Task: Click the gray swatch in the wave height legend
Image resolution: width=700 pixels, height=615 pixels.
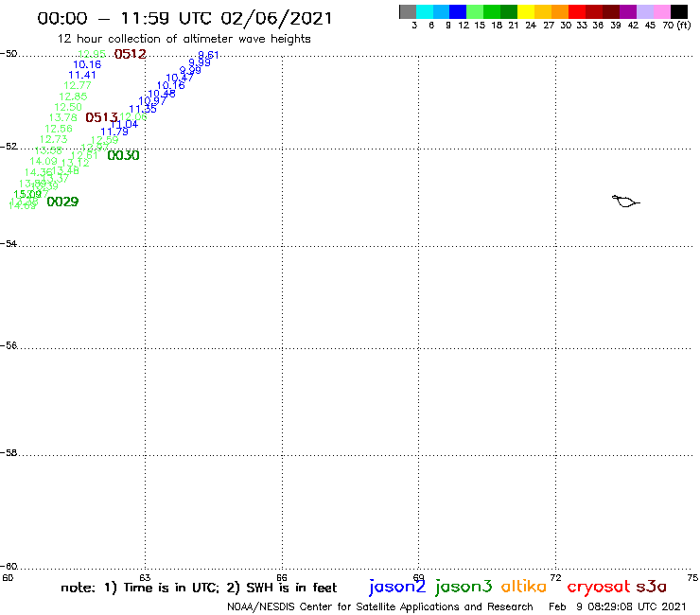Action: (x=408, y=11)
